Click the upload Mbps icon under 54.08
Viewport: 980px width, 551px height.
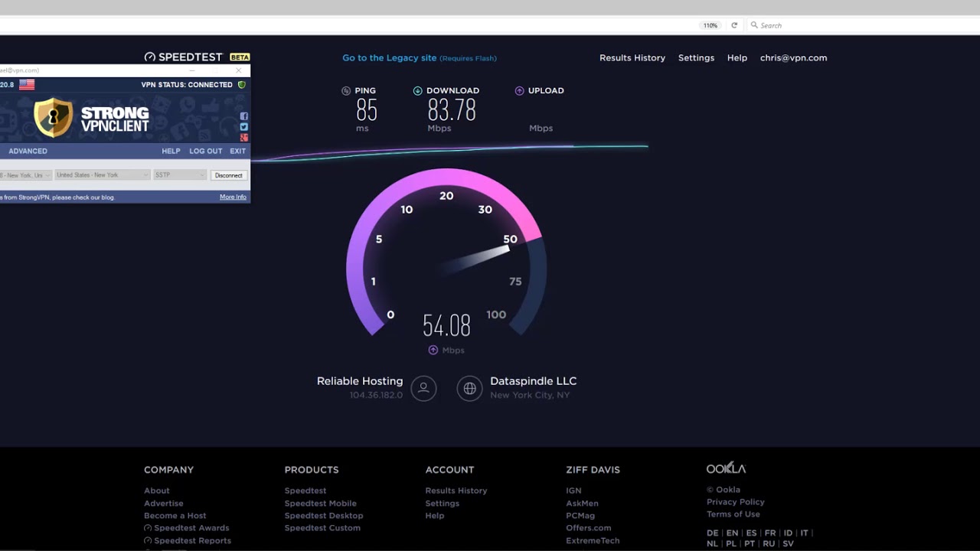coord(433,350)
